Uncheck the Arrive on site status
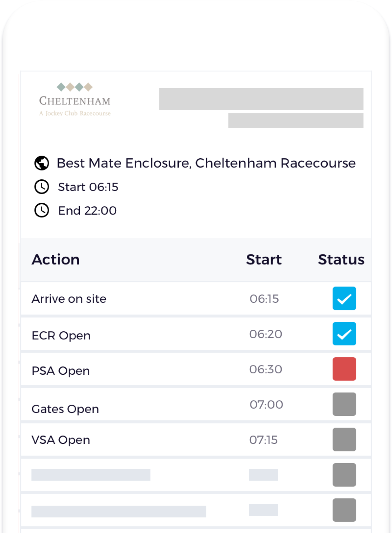This screenshot has width=392, height=533. tap(344, 298)
